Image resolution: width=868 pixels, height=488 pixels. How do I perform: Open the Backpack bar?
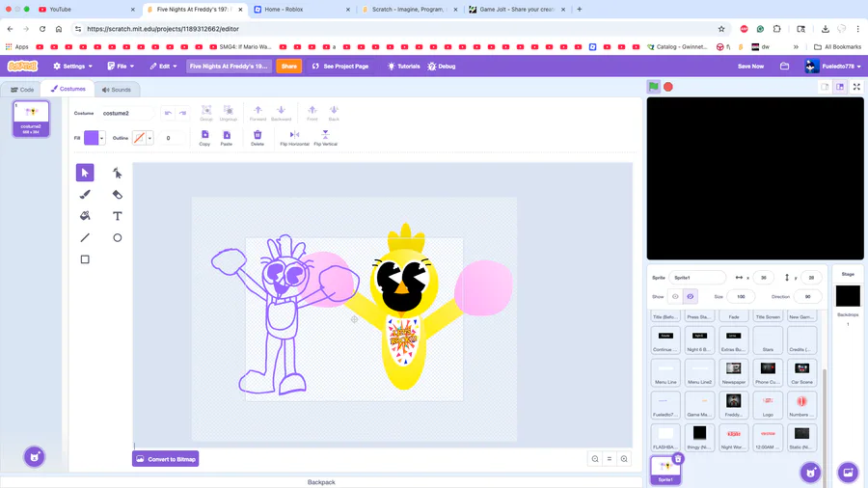tap(321, 482)
